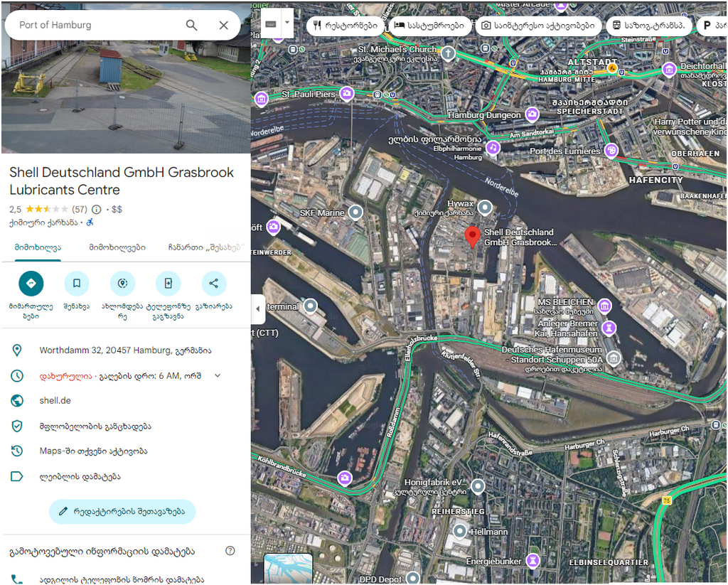Click the opening hours clock icon
This screenshot has width=728, height=585.
17,375
